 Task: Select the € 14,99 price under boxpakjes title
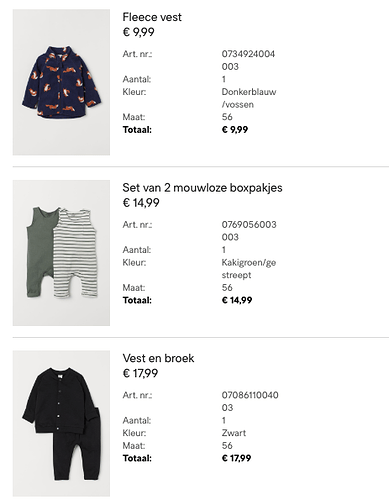[141, 203]
